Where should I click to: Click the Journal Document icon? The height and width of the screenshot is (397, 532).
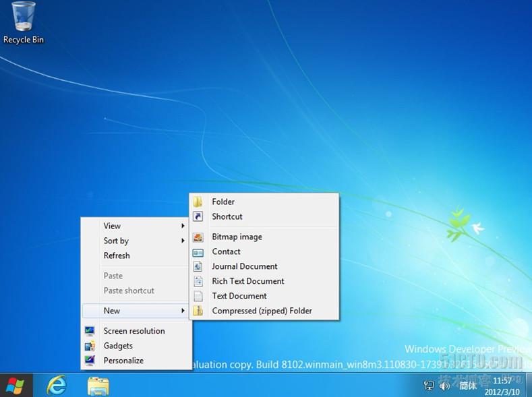(198, 266)
